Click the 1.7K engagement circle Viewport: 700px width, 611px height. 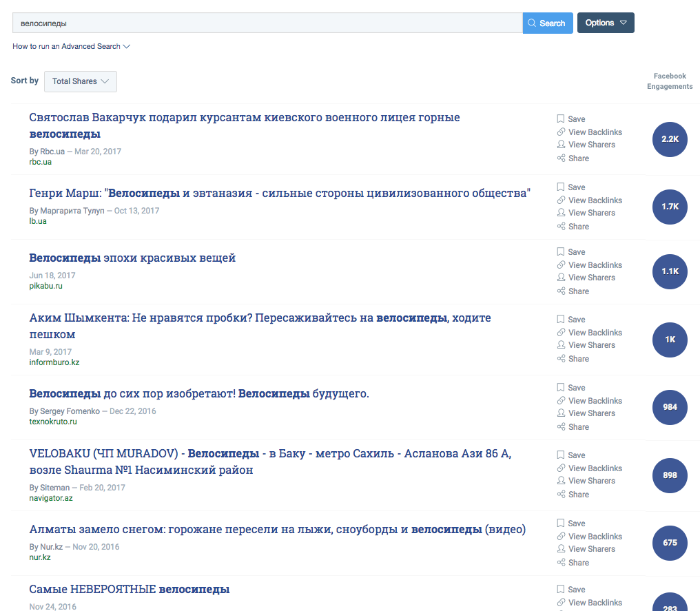pyautogui.click(x=670, y=207)
